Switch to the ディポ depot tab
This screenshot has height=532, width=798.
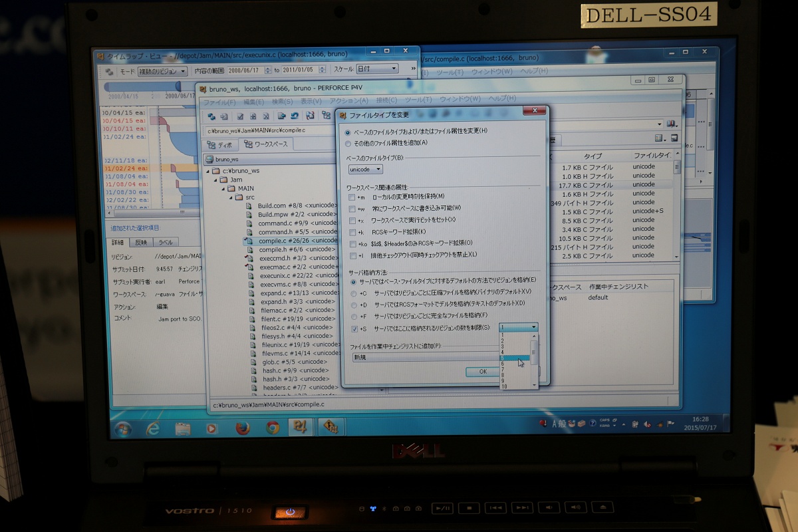coord(219,144)
